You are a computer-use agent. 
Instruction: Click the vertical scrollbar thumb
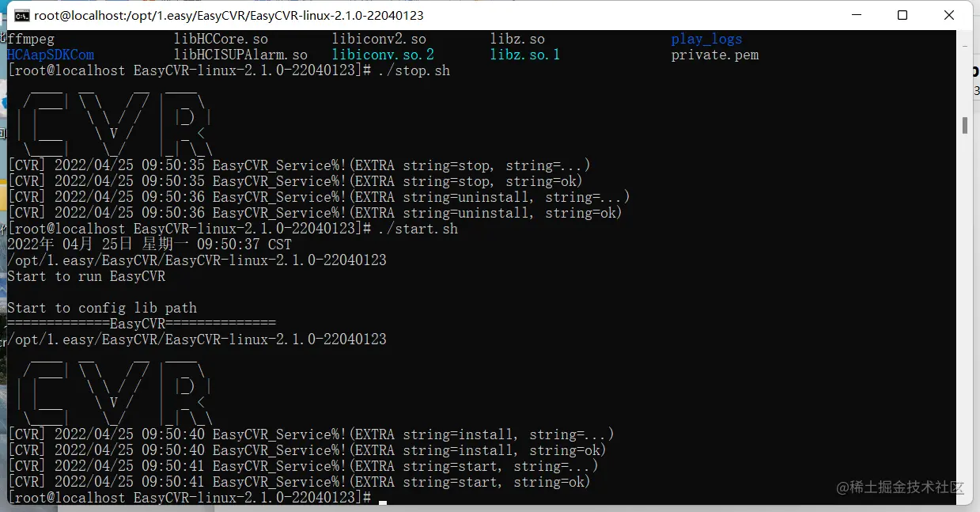965,126
